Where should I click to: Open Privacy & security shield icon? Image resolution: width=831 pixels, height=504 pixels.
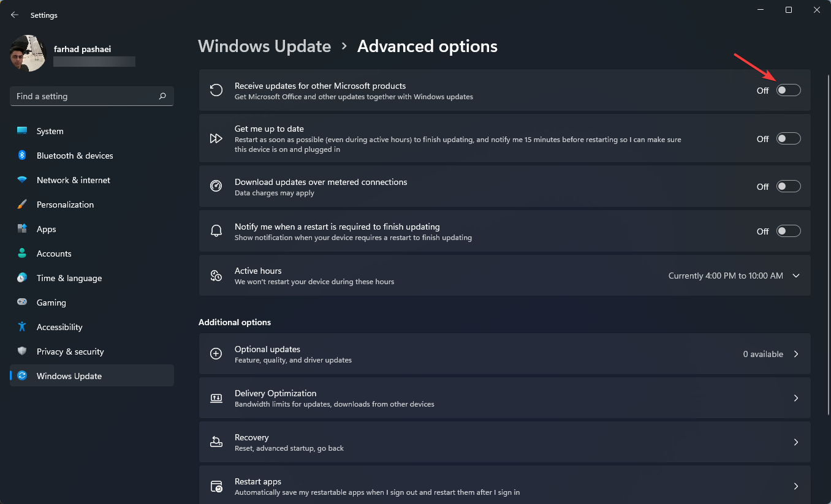coord(22,352)
